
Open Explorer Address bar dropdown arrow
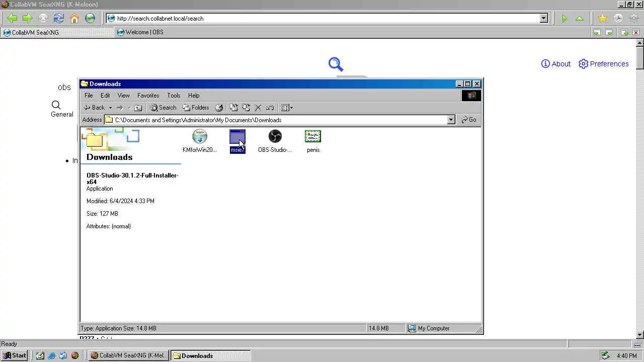(x=451, y=120)
